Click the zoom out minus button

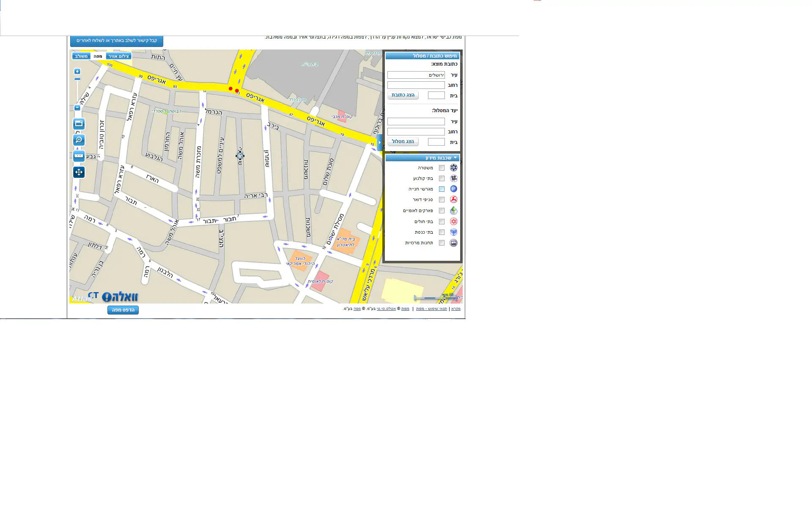77,108
